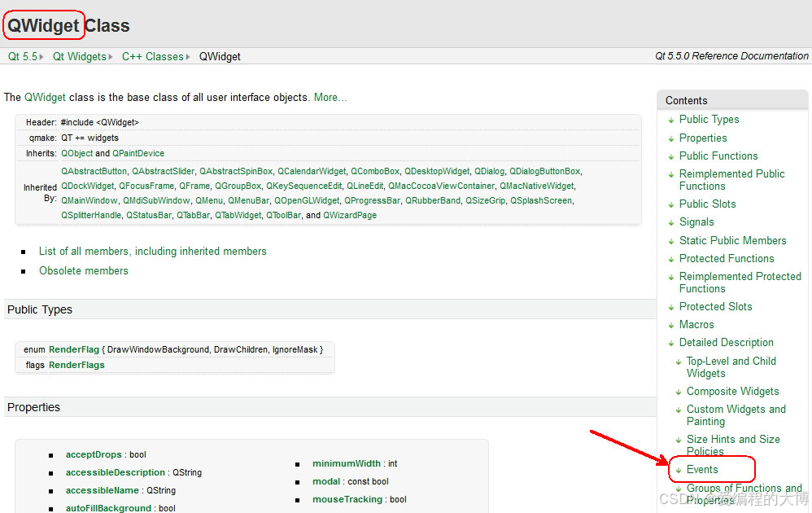Jump to Reimplemented Protected Functions
The height and width of the screenshot is (513, 812).
pos(740,283)
